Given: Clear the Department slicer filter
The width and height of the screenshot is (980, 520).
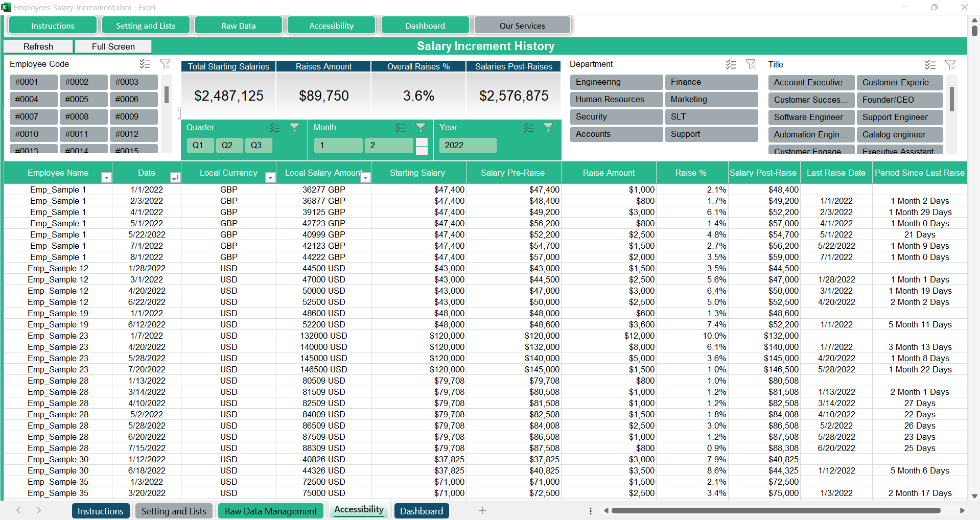Looking at the screenshot, I should [x=751, y=64].
